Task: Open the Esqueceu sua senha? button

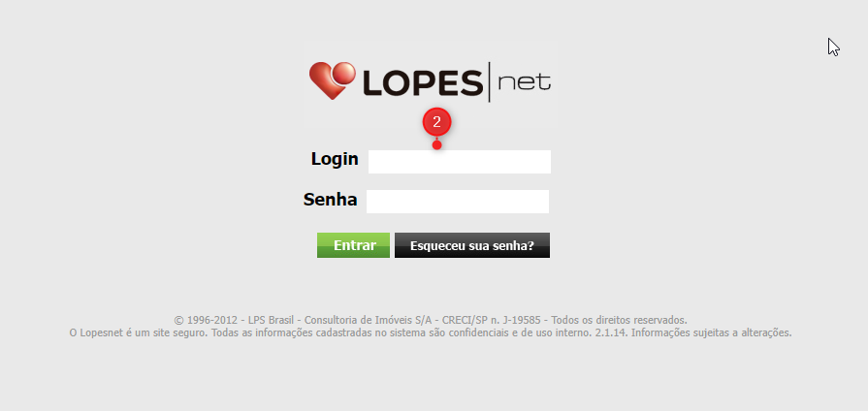Action: coord(472,245)
